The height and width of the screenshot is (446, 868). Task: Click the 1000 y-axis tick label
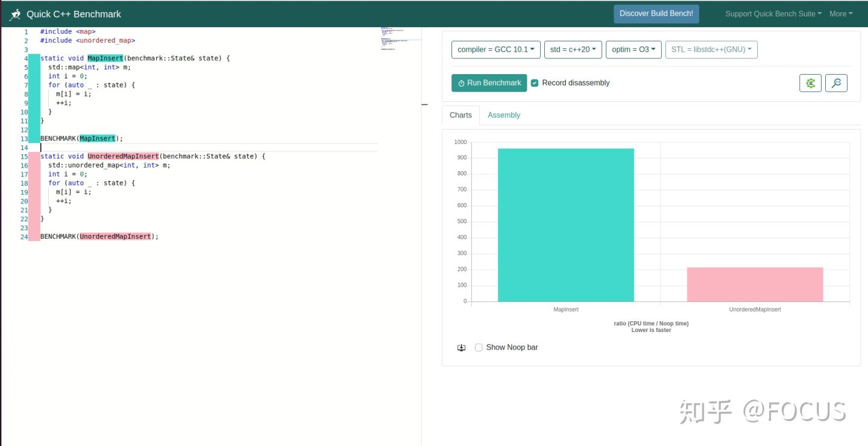coord(461,142)
